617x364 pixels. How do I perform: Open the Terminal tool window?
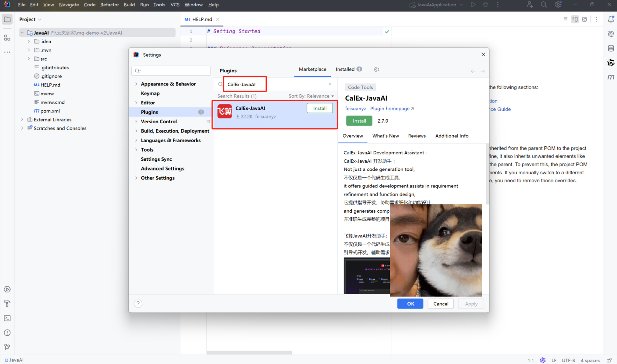point(7,318)
